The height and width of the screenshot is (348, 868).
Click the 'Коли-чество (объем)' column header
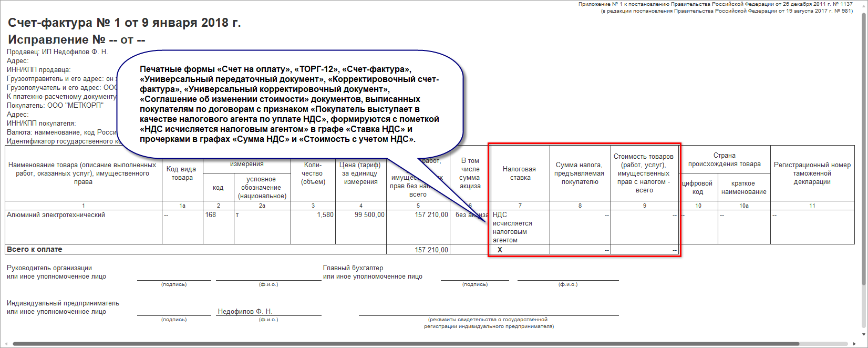coord(313,173)
